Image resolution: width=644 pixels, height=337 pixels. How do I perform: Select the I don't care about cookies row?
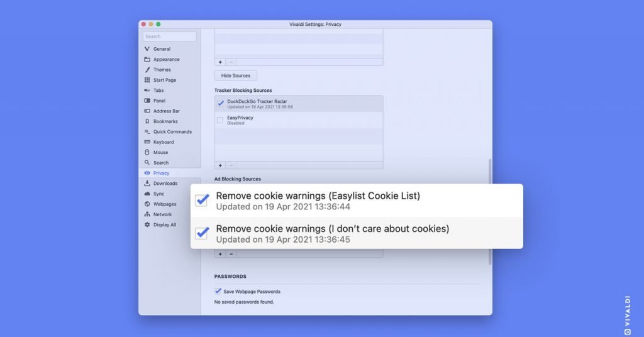coord(357,233)
